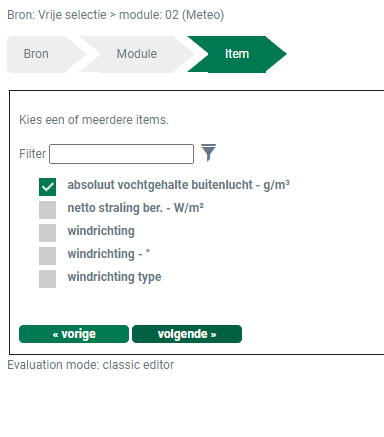Viewport: 384px width, 437px height.
Task: Click the windrichting type label text
Action: coord(114,277)
